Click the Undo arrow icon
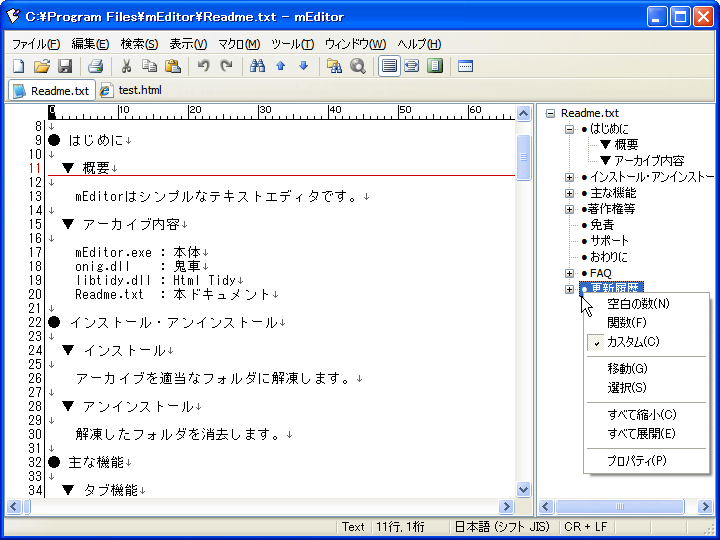Viewport: 720px width, 540px height. point(203,66)
